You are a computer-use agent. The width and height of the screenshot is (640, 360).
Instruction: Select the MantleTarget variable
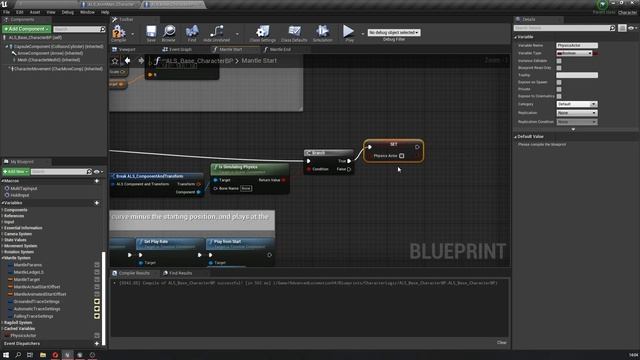pos(27,280)
